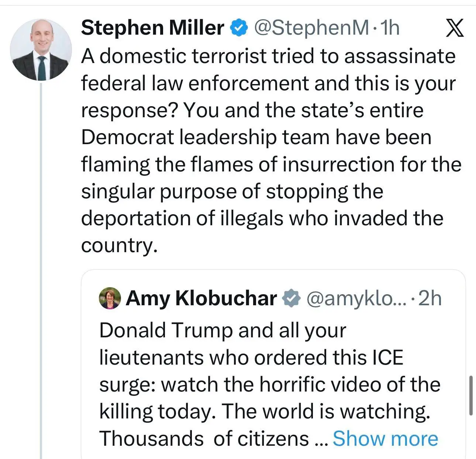Open Amy Klobuchar's quoted post text

click(269, 384)
